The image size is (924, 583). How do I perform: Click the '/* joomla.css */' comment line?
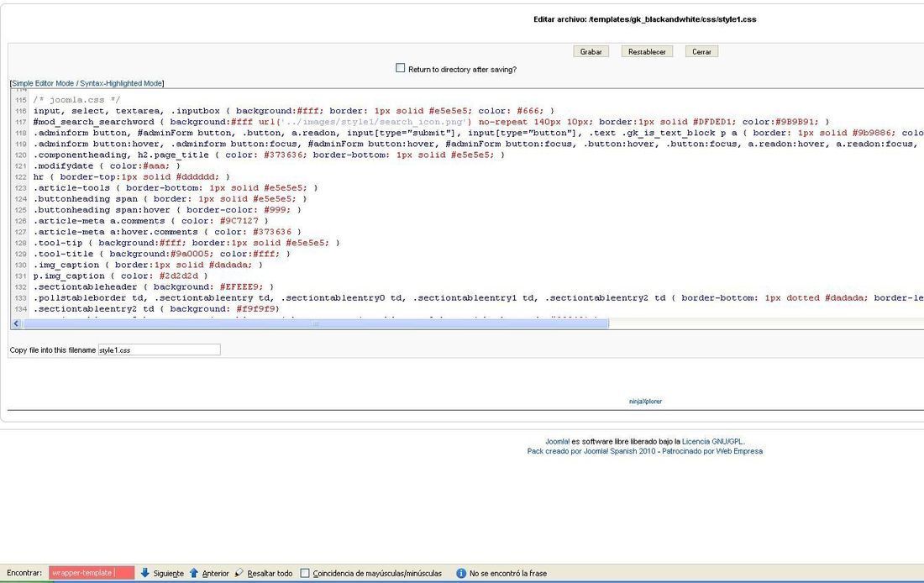[x=76, y=100]
